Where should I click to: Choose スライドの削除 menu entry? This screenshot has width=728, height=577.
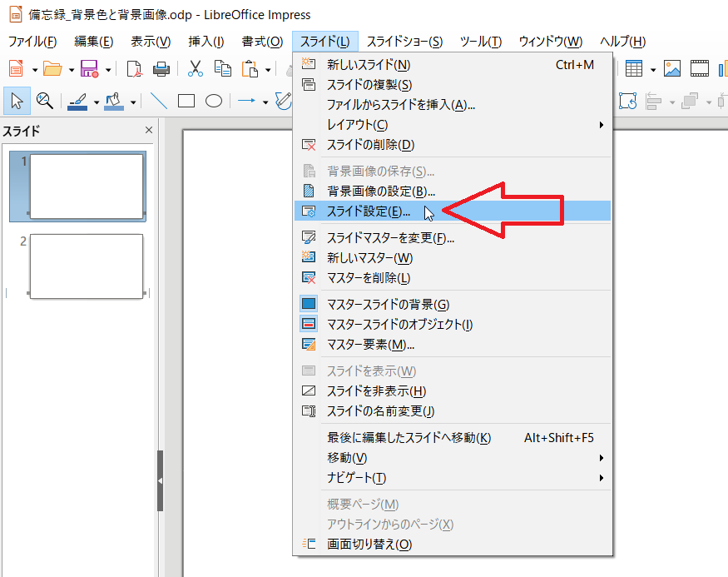[453, 145]
